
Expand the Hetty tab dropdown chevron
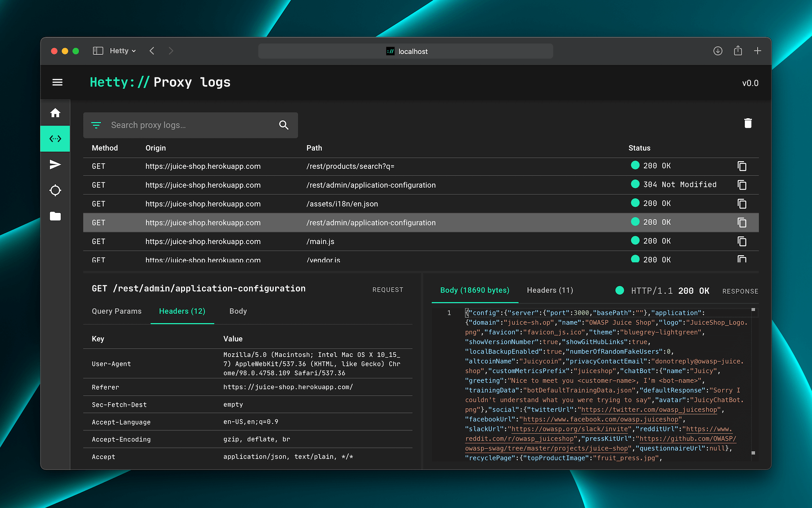pyautogui.click(x=134, y=51)
